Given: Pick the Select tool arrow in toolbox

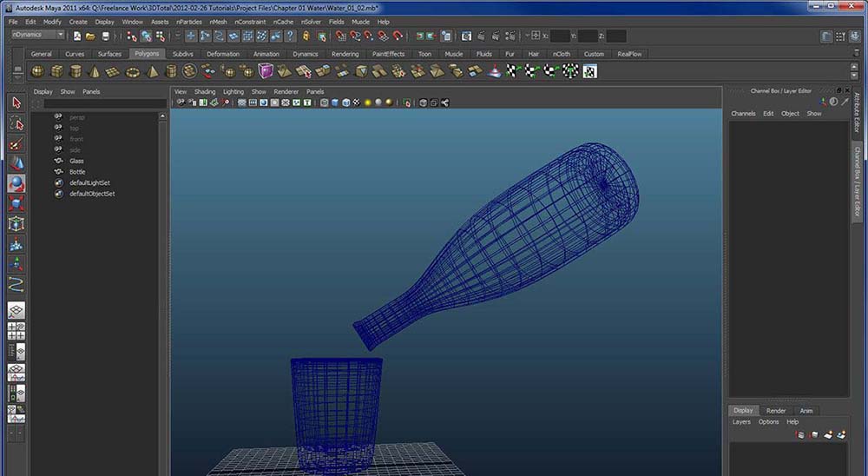Looking at the screenshot, I should click(16, 102).
